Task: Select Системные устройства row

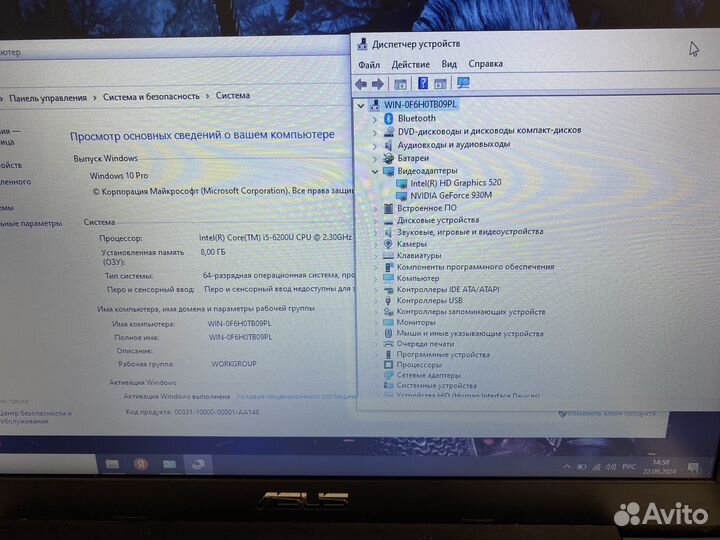Action: (436, 386)
